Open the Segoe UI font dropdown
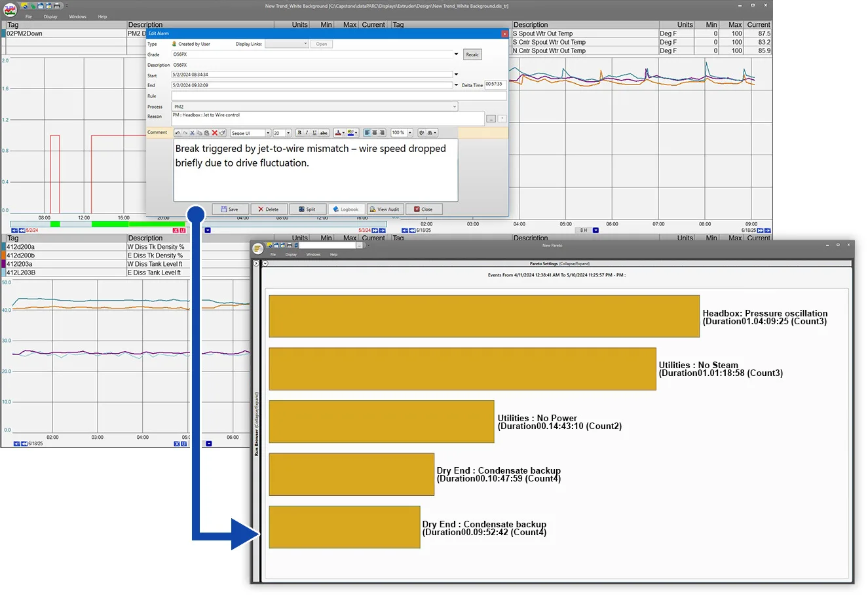 click(267, 133)
